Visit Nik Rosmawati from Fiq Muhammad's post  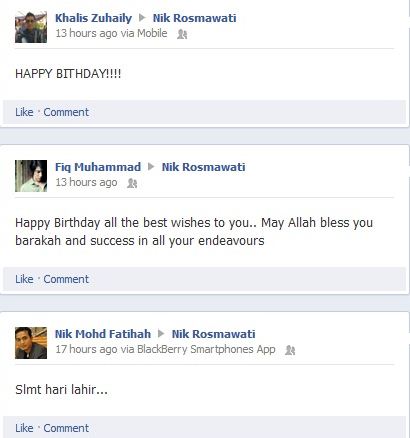[204, 167]
